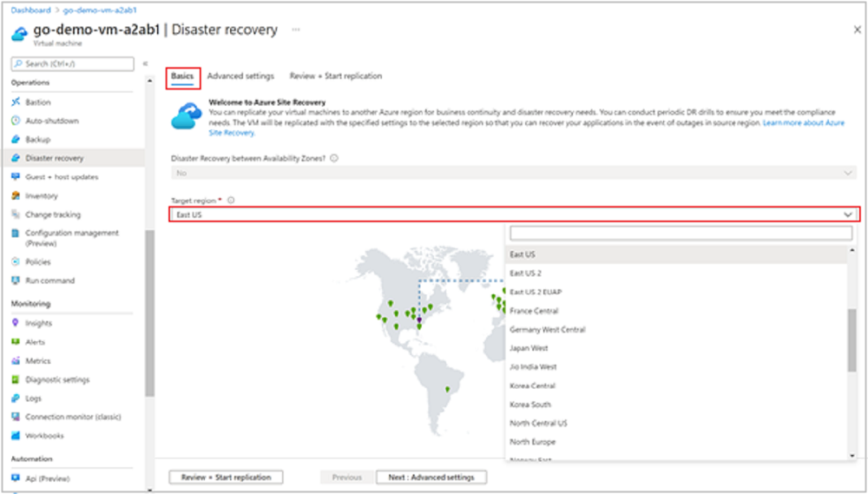Screen dimensions: 868x494
Task: Select France Central region option
Action: tap(676, 311)
